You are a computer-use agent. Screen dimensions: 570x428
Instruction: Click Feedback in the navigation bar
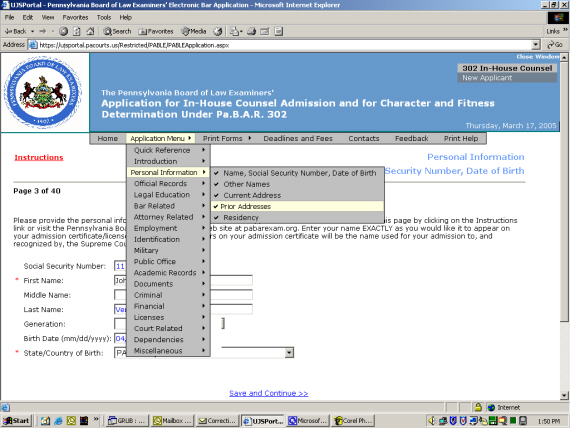(x=412, y=138)
